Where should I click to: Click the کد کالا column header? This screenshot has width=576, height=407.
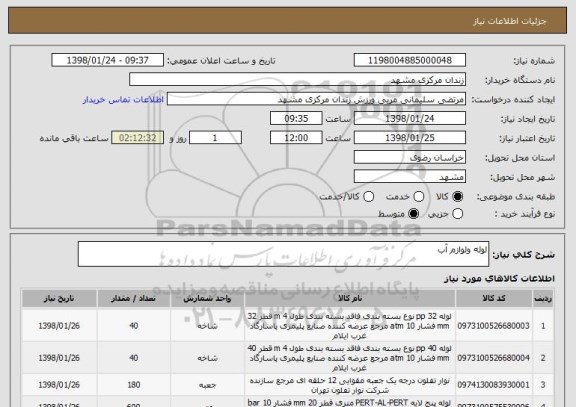point(494,299)
